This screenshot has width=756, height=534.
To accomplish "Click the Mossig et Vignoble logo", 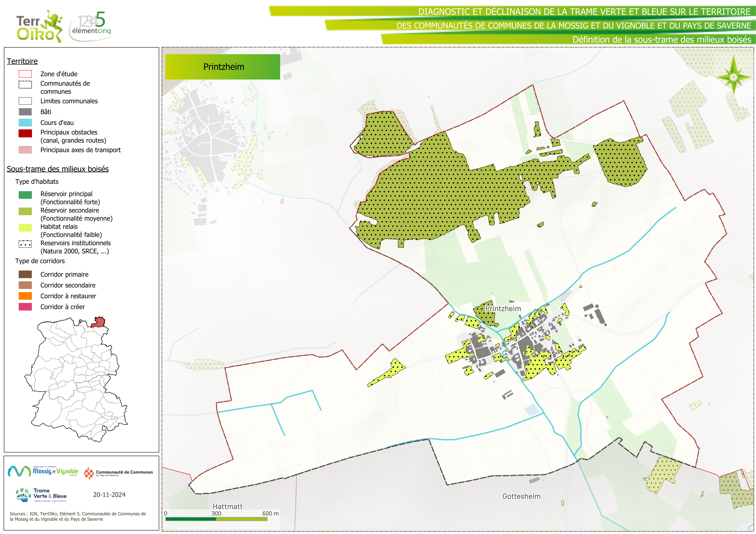I will pyautogui.click(x=43, y=471).
